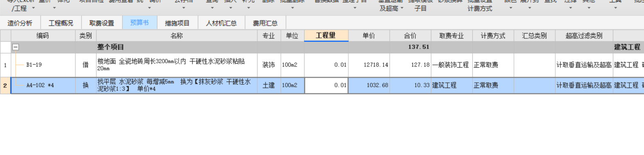The height and width of the screenshot is (155, 644).
Task: Click the 类别 column header
Action: [86, 36]
